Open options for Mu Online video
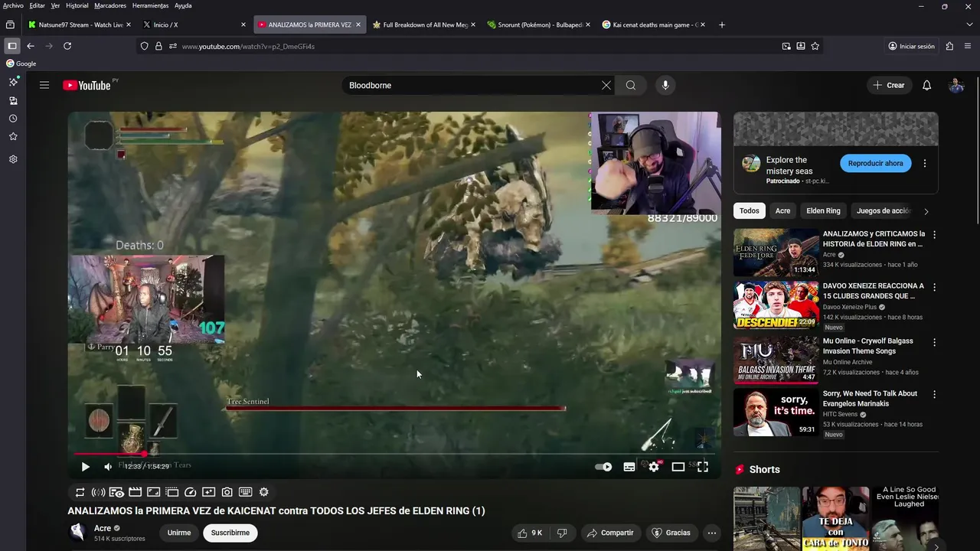Viewport: 980px width, 551px height. (934, 342)
